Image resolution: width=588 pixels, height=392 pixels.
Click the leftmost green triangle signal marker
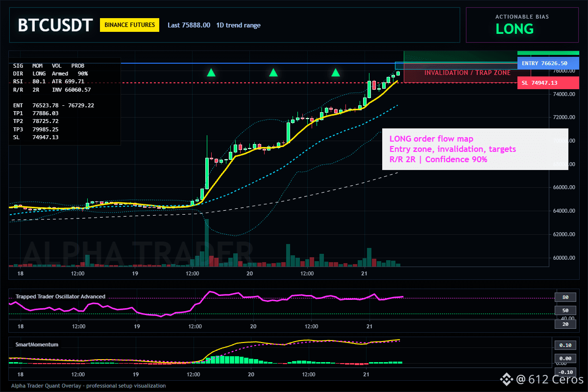(x=211, y=73)
